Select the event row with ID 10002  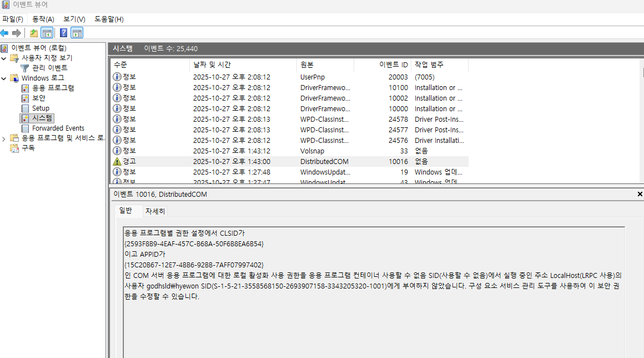290,98
